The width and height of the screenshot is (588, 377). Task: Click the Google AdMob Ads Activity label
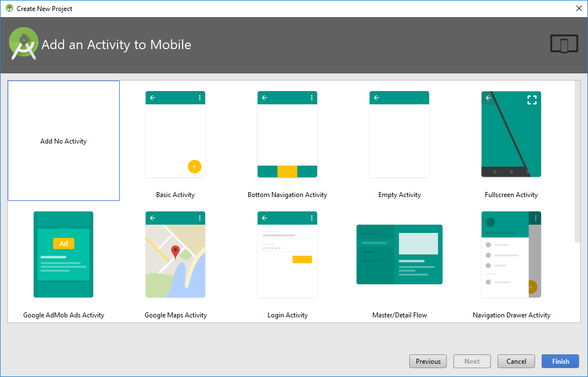[x=64, y=315]
